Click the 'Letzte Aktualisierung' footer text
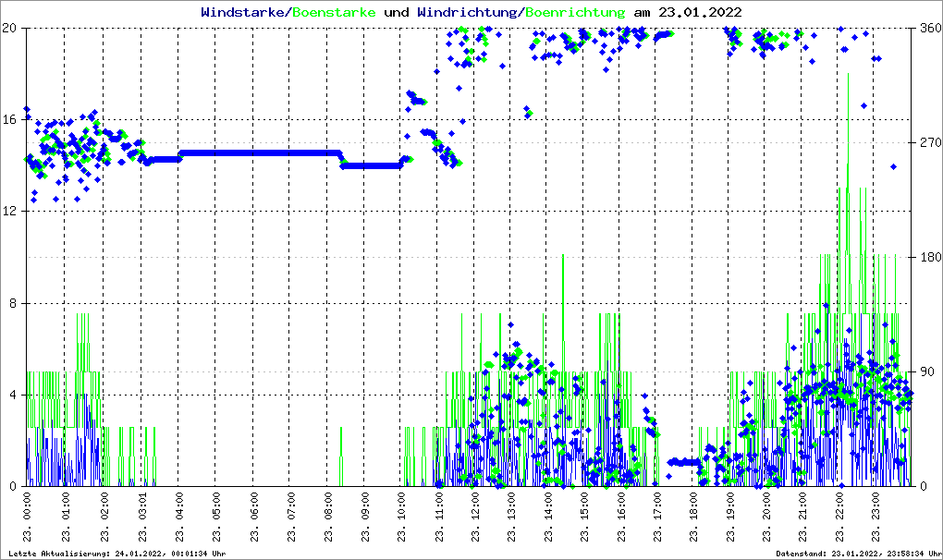 click(x=117, y=554)
